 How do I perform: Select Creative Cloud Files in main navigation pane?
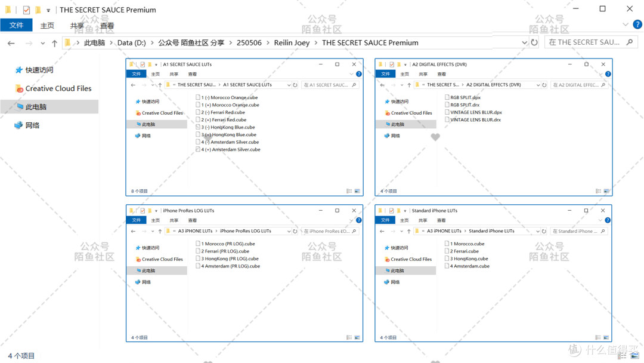[x=54, y=88]
